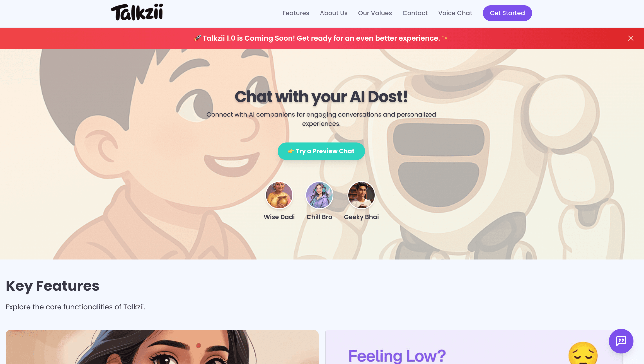Open the Features nav link
Screen dimensions: 644x364
click(296, 13)
